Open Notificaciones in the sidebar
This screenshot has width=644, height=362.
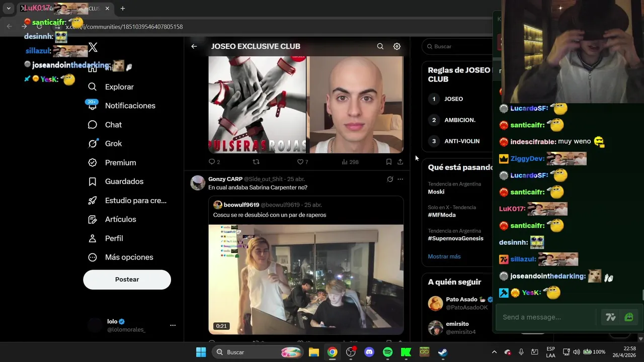click(122, 106)
